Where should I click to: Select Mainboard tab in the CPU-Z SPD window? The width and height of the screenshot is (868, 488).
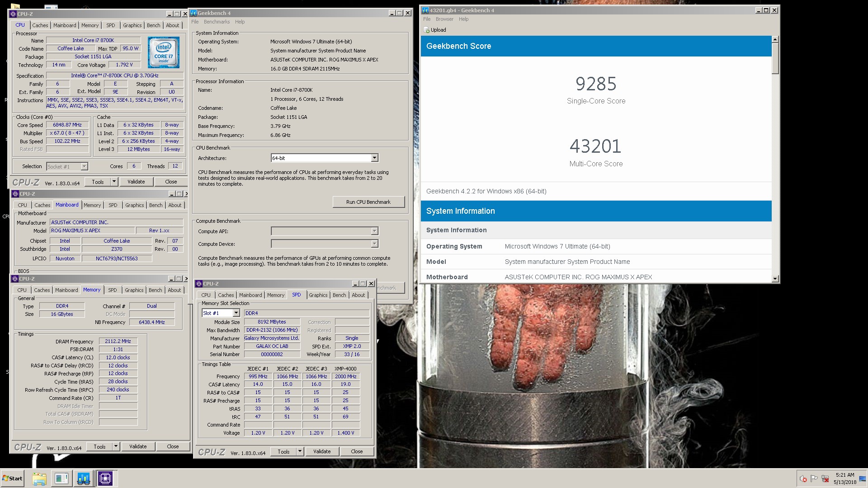tap(250, 295)
